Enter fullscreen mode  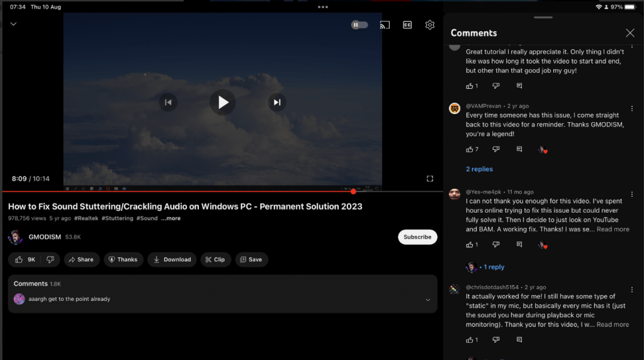coord(429,179)
